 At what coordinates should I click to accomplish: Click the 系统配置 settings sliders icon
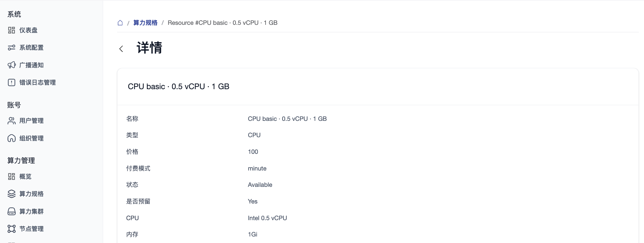coord(11,48)
